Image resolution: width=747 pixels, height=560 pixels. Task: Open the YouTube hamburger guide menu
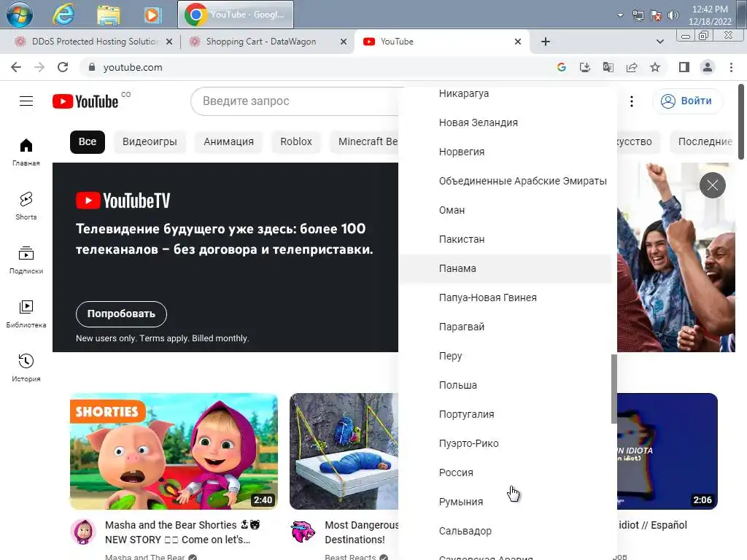(x=26, y=101)
